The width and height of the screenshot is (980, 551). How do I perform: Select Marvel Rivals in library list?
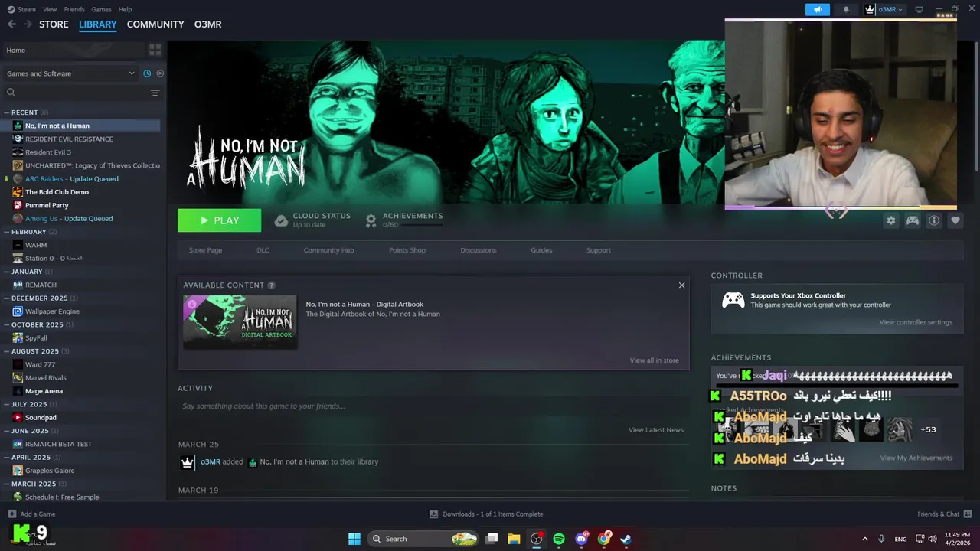point(46,378)
